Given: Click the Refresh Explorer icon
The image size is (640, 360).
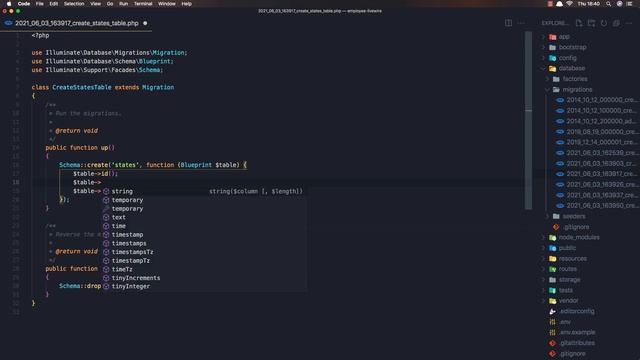Looking at the screenshot, I should point(604,23).
